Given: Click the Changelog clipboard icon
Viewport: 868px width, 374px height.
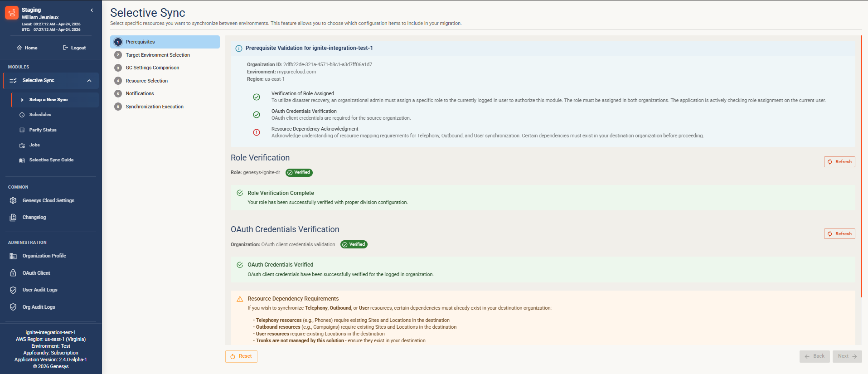Looking at the screenshot, I should click(x=13, y=218).
